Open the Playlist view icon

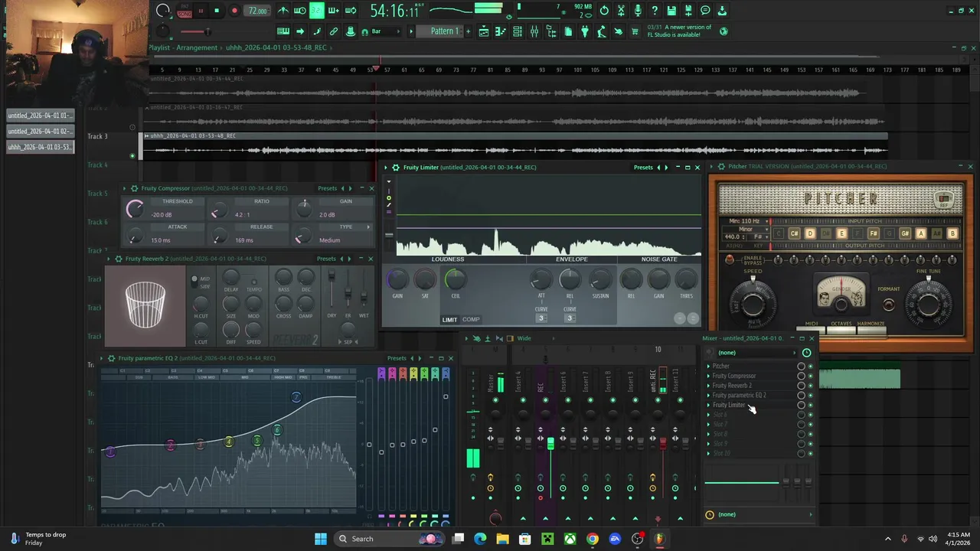484,31
